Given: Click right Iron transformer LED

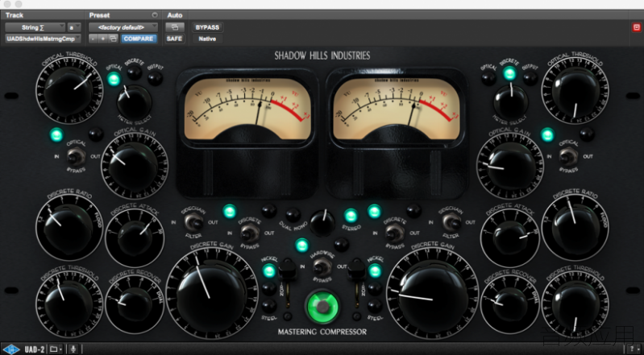Looking at the screenshot, I should click(375, 288).
